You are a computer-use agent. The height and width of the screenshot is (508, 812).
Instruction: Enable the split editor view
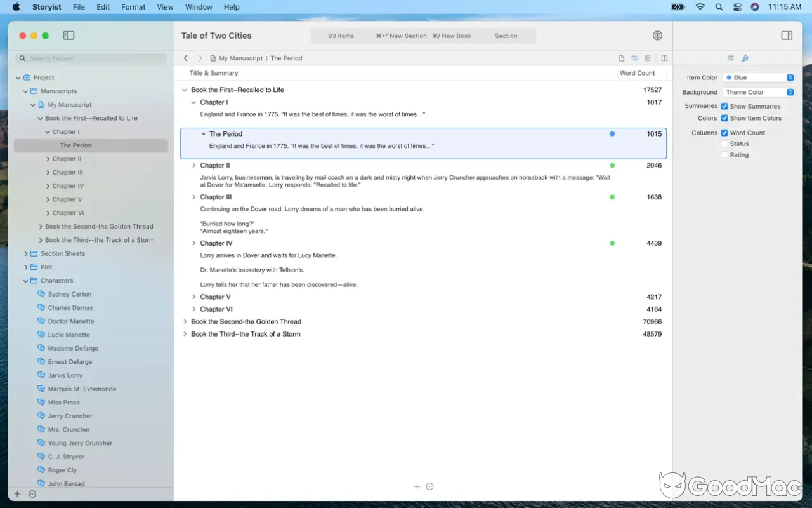[x=664, y=58]
